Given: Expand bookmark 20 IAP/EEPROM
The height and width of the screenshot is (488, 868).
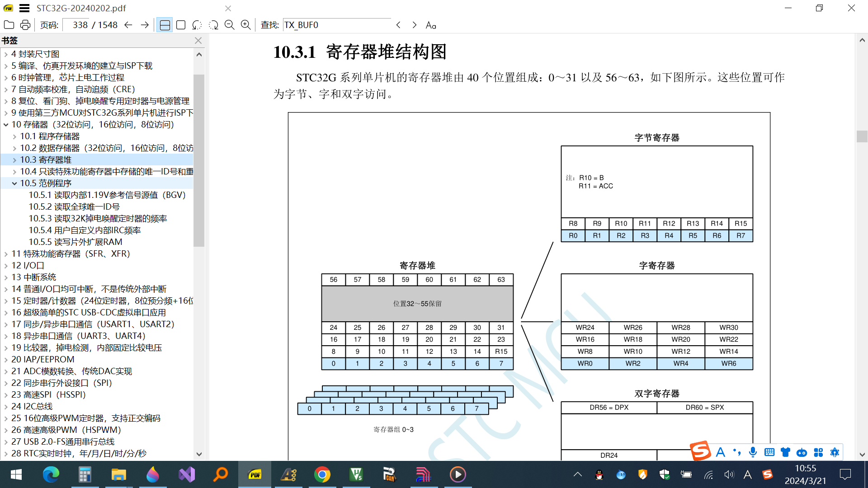Looking at the screenshot, I should coord(6,360).
